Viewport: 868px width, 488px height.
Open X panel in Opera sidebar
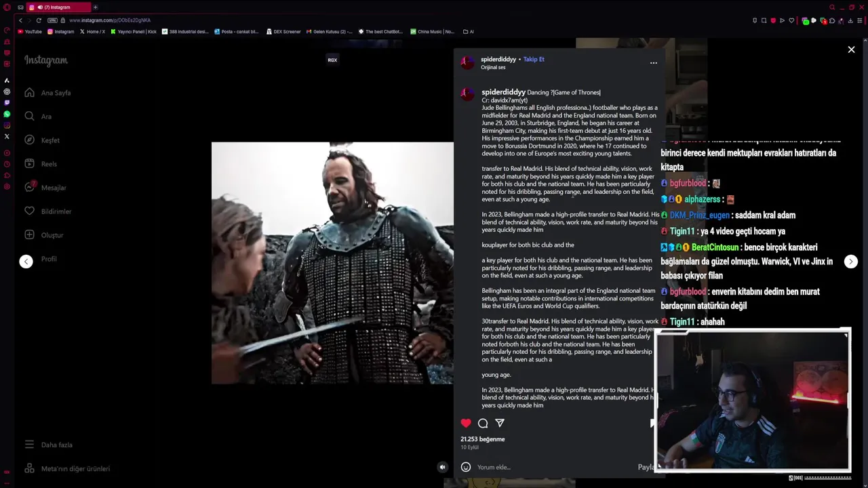click(7, 136)
